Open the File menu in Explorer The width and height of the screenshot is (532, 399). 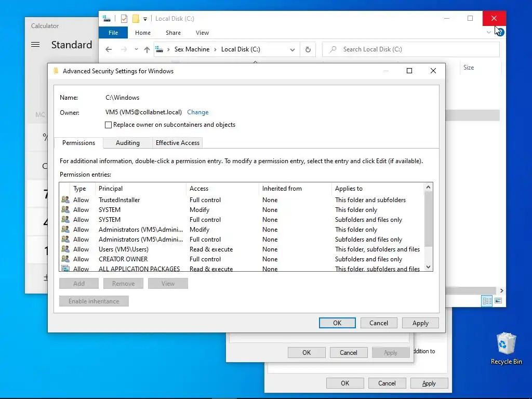pyautogui.click(x=113, y=33)
